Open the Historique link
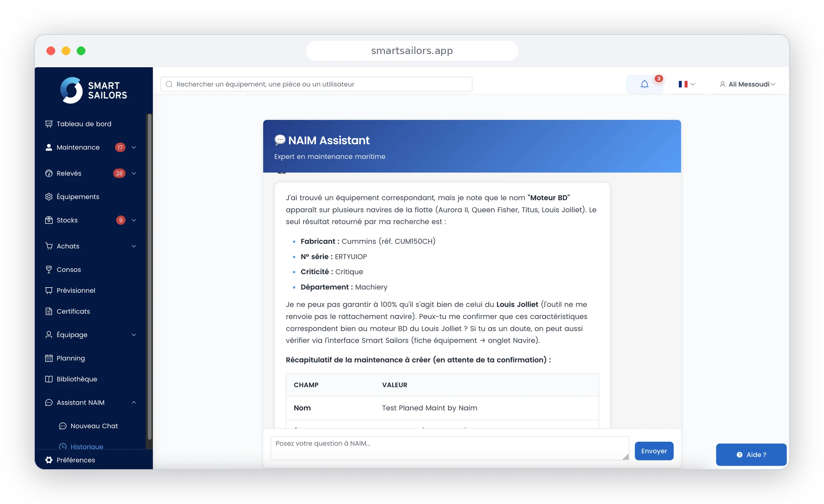The width and height of the screenshot is (824, 504). 87,446
